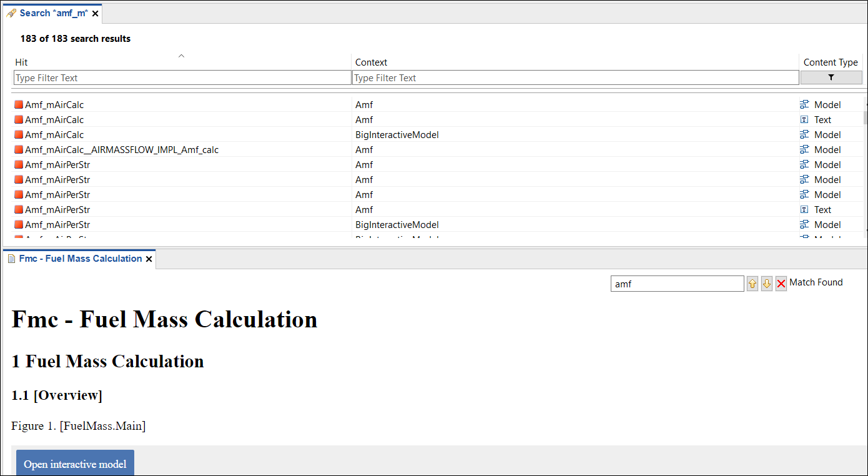The image size is (868, 476).
Task: Close the Search *amf_m* tab
Action: click(x=96, y=13)
